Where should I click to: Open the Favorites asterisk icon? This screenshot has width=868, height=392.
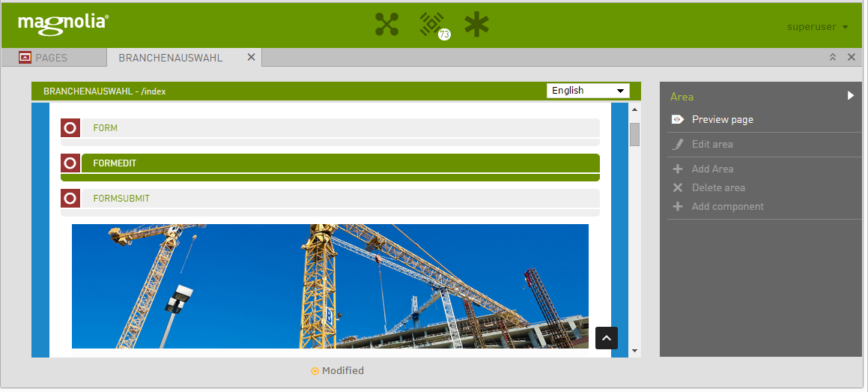coord(476,25)
